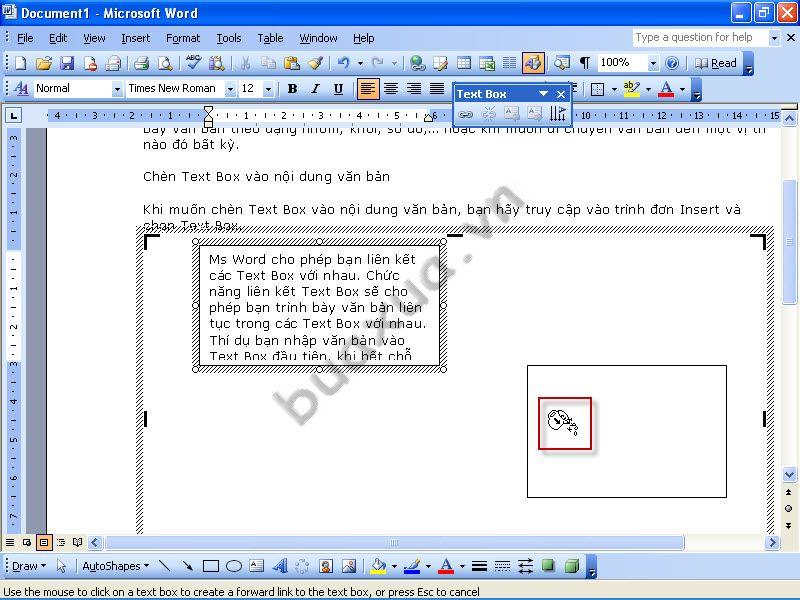The height and width of the screenshot is (600, 800).
Task: Click Change Text Direction in Text Box toolbar
Action: (x=558, y=114)
